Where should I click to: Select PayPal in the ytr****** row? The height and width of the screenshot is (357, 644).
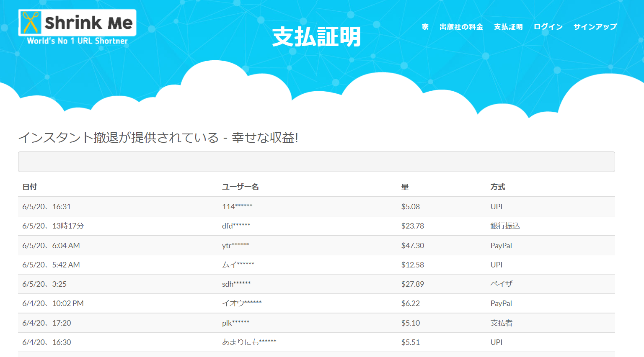pyautogui.click(x=501, y=246)
